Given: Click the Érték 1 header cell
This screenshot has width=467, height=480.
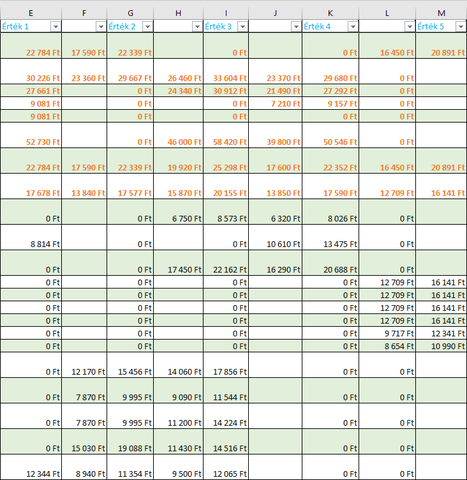Looking at the screenshot, I should [x=31, y=26].
